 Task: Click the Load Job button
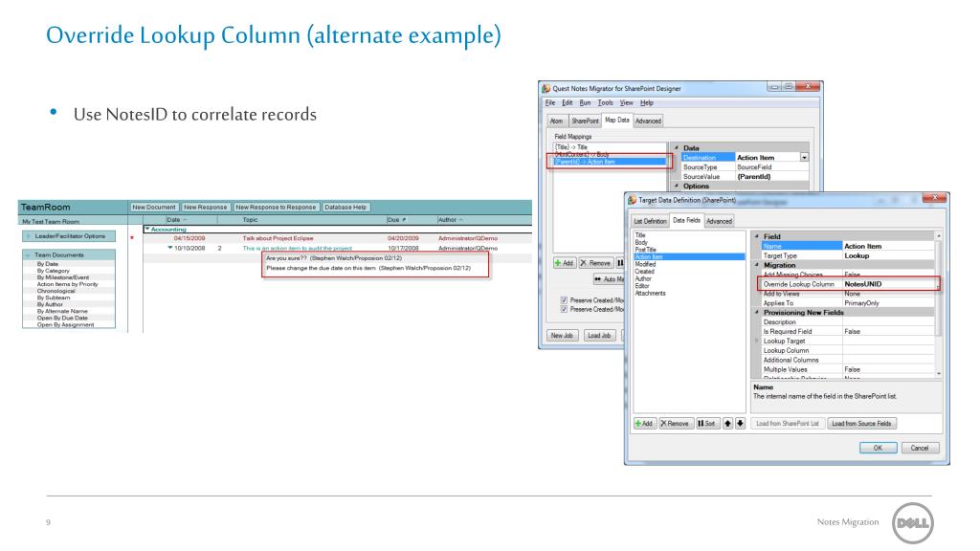pyautogui.click(x=599, y=336)
